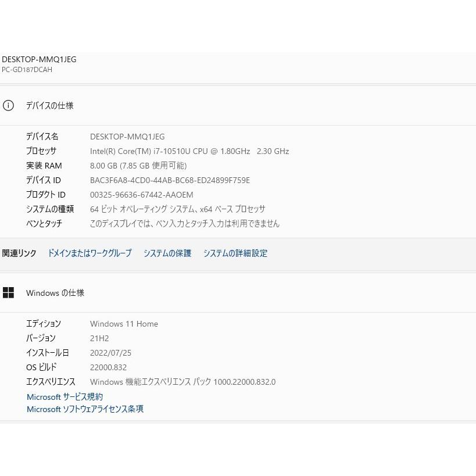Image resolution: width=476 pixels, height=476 pixels.
Task: Select the Windows 11 Home edition text
Action: [x=124, y=324]
